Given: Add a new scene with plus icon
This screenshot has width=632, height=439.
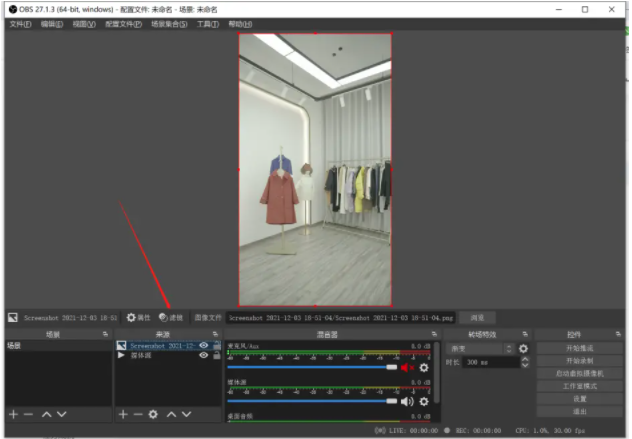Looking at the screenshot, I should pos(13,414).
